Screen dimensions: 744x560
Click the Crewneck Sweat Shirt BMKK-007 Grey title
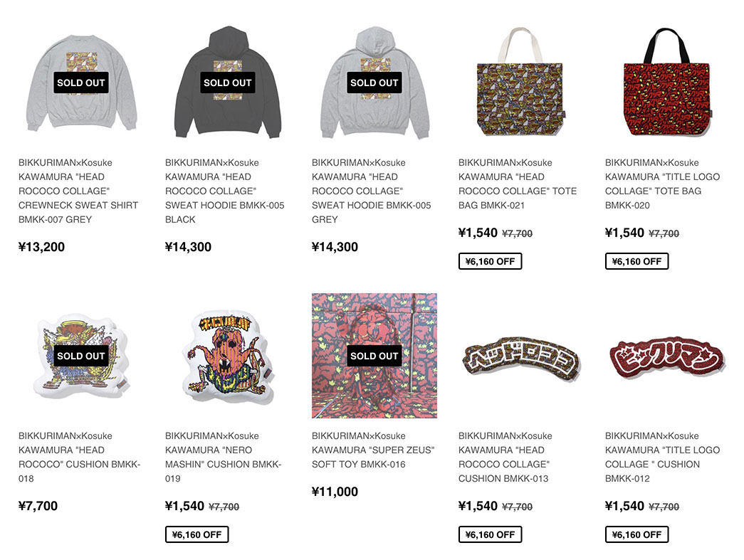point(78,191)
